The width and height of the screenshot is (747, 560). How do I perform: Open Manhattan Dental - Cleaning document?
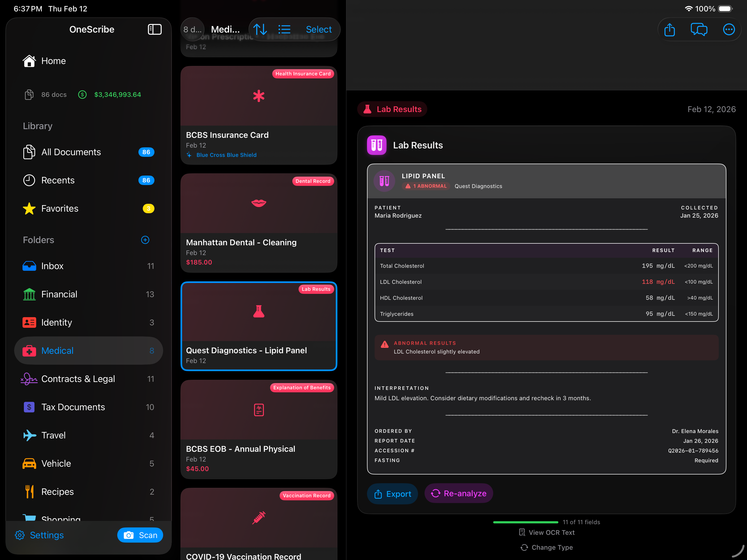tap(259, 223)
